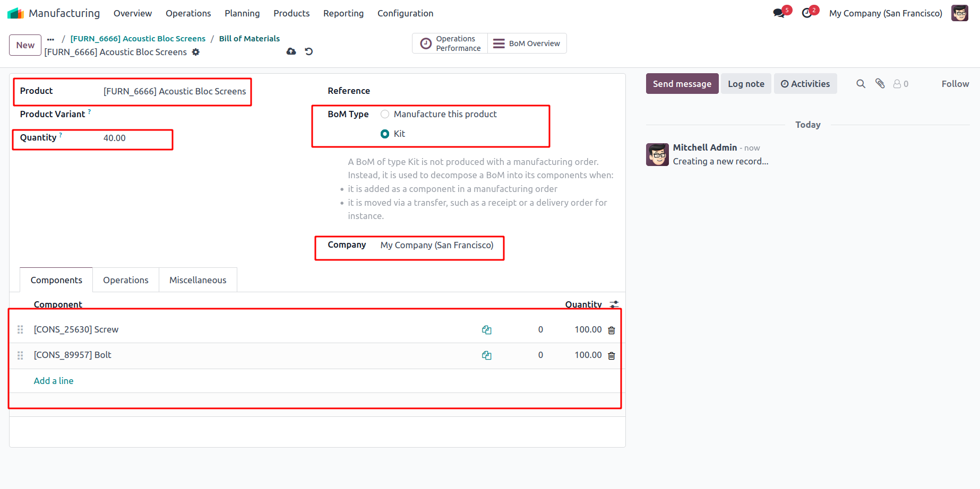The image size is (980, 489).
Task: Click Add a line link
Action: coord(54,381)
